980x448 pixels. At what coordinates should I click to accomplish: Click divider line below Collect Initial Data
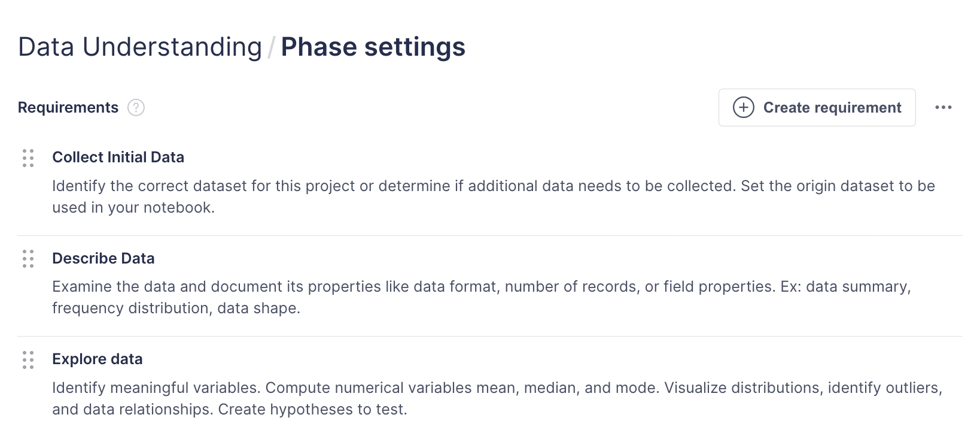[x=489, y=236]
